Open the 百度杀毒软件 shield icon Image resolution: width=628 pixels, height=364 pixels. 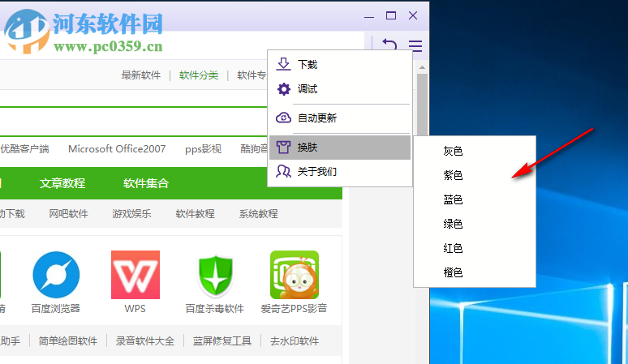coord(215,276)
